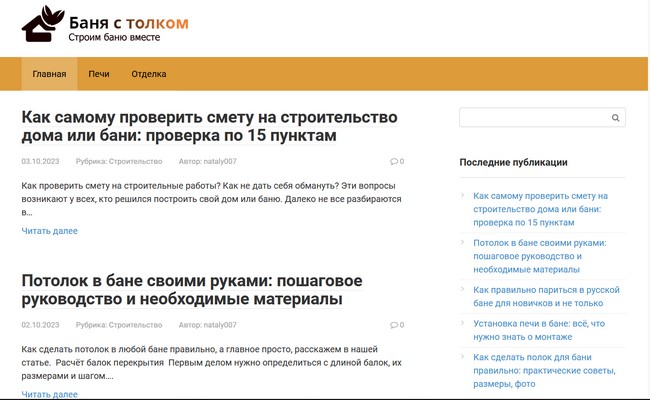Click 'Автор: nataly007' on the first article
This screenshot has height=400, width=650.
[208, 161]
